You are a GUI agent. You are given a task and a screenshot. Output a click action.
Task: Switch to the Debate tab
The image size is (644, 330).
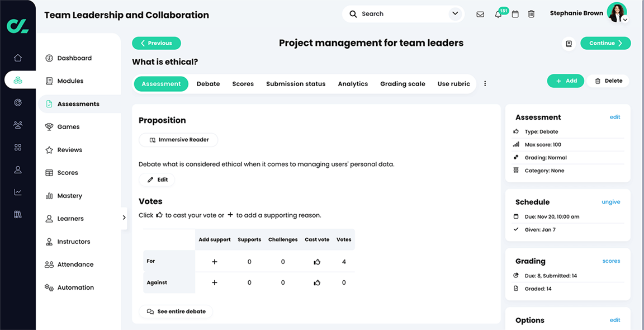(208, 84)
